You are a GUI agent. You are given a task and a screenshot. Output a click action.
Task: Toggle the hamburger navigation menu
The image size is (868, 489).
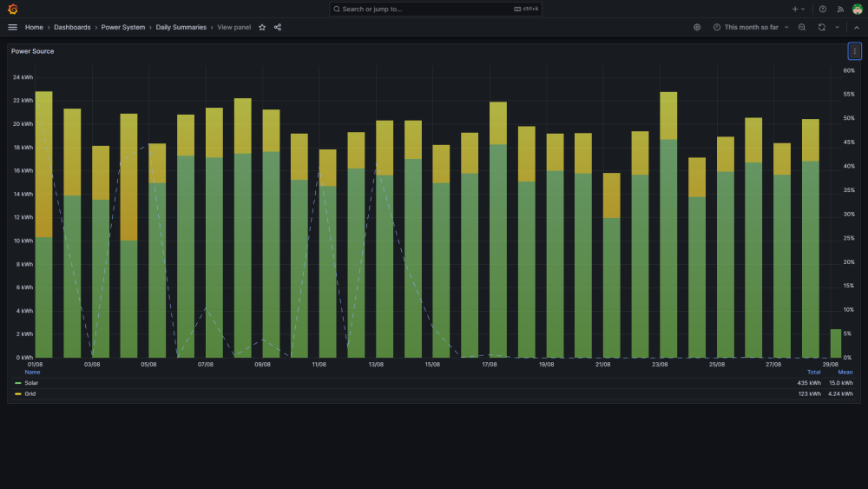pos(13,27)
